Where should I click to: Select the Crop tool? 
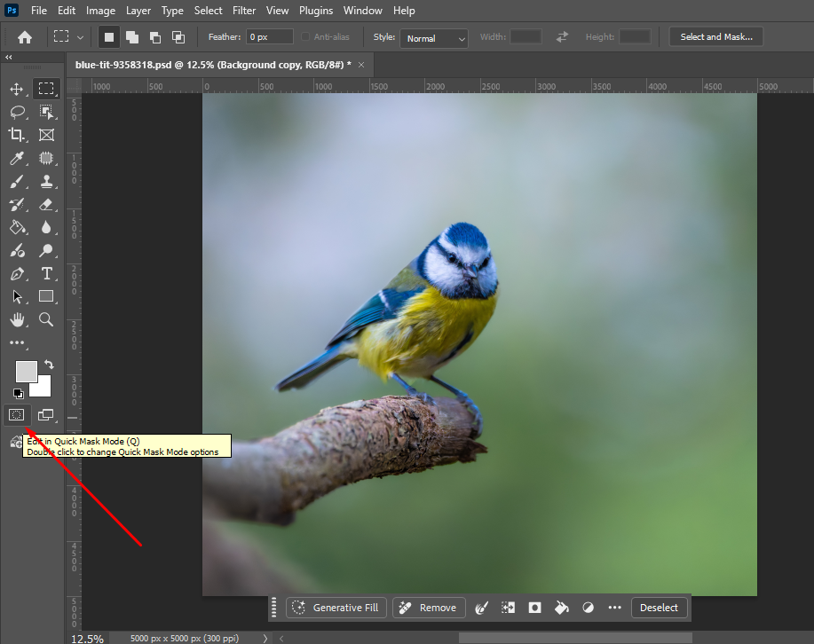pos(18,135)
